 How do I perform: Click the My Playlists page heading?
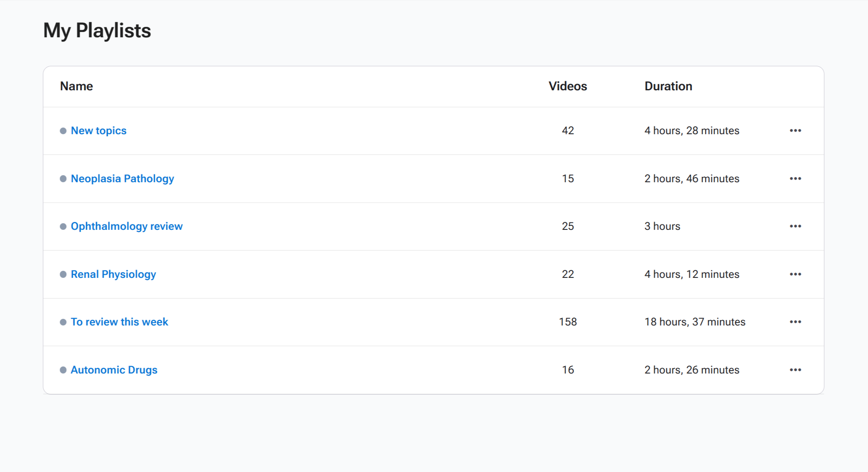coord(97,31)
